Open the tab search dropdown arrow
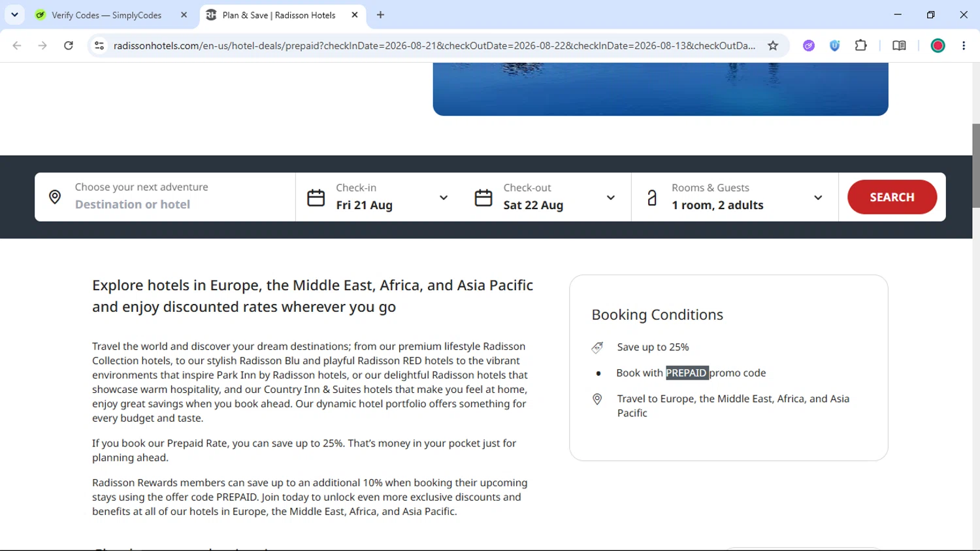Viewport: 980px width, 551px height. 14,14
